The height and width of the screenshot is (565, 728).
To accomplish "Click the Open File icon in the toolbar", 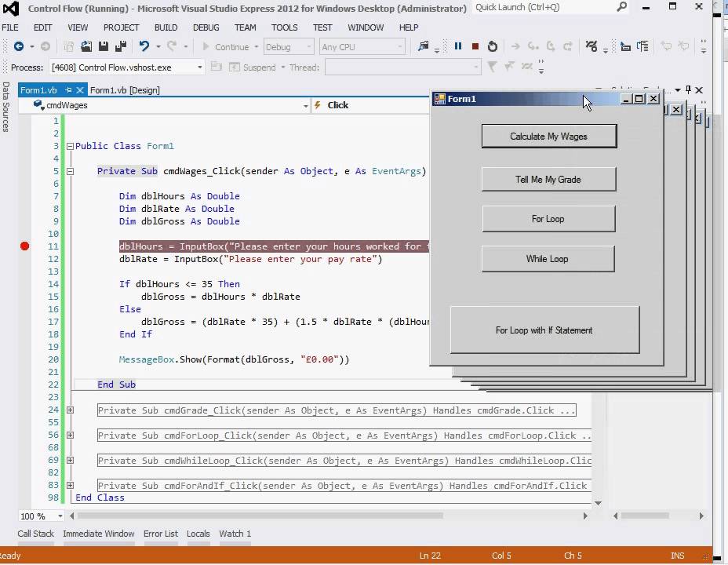I will [x=86, y=46].
